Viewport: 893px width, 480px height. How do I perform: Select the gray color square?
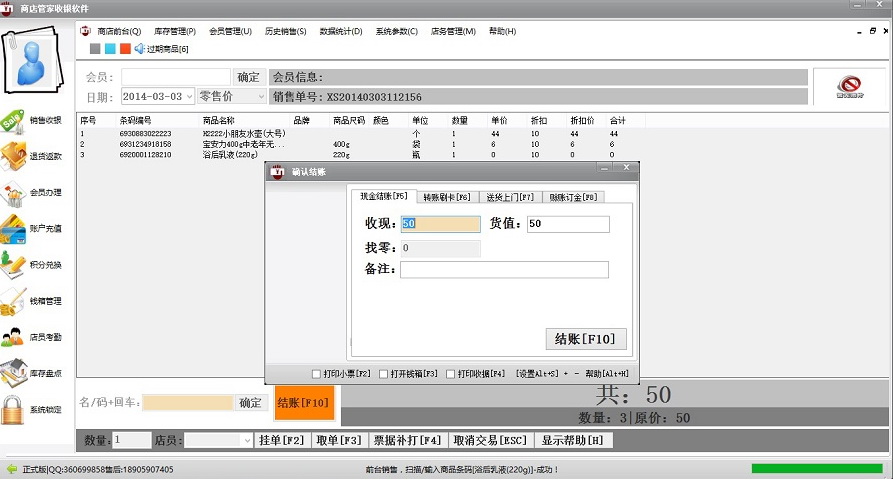95,49
